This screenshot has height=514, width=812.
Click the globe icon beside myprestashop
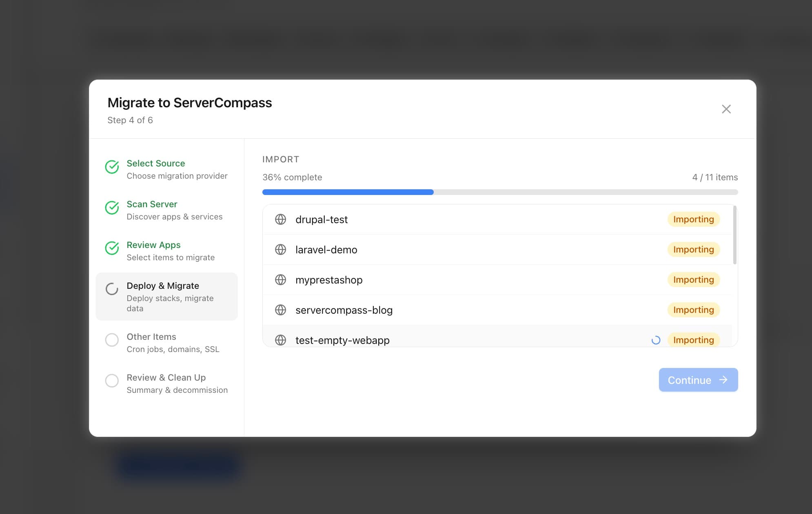pos(280,280)
